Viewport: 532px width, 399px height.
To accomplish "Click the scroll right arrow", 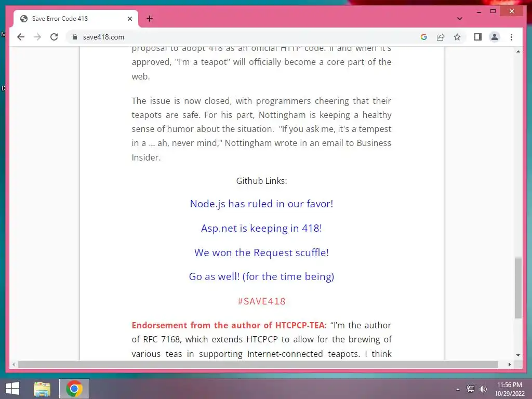I will [x=509, y=364].
